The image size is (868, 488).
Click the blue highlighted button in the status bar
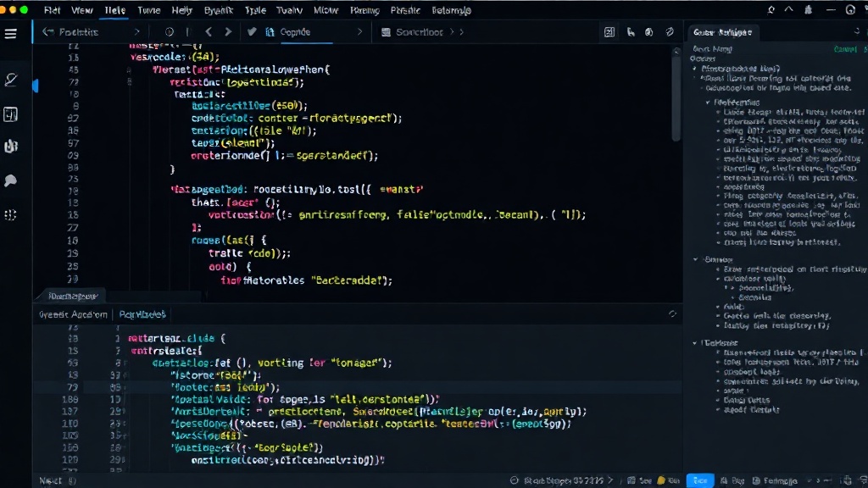pos(699,480)
